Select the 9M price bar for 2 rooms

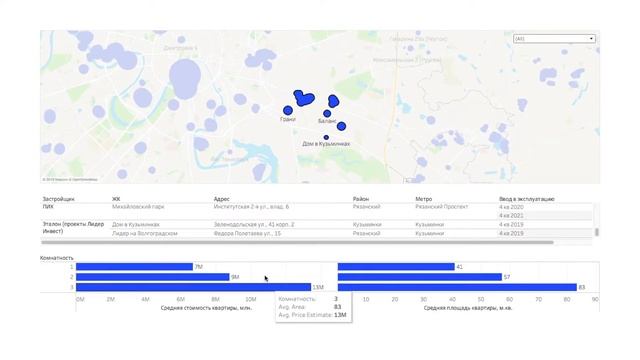pyautogui.click(x=153, y=277)
